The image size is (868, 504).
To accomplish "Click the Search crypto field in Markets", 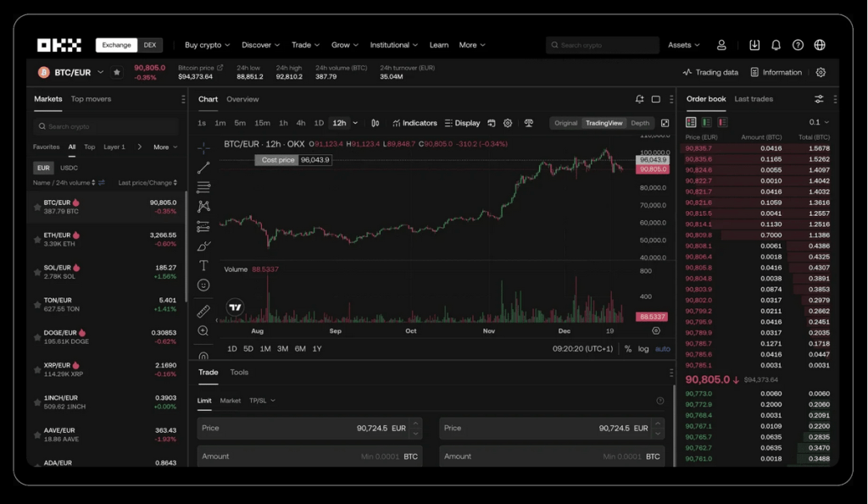I will [x=106, y=126].
